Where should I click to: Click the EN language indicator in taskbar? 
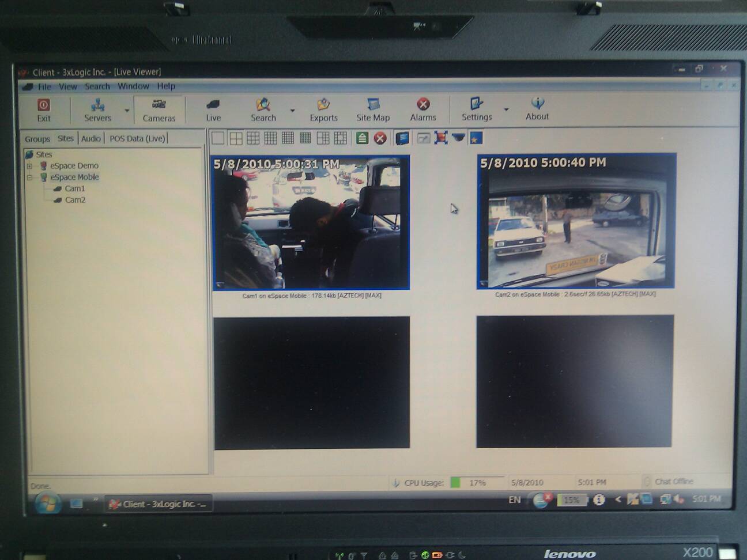[x=515, y=500]
